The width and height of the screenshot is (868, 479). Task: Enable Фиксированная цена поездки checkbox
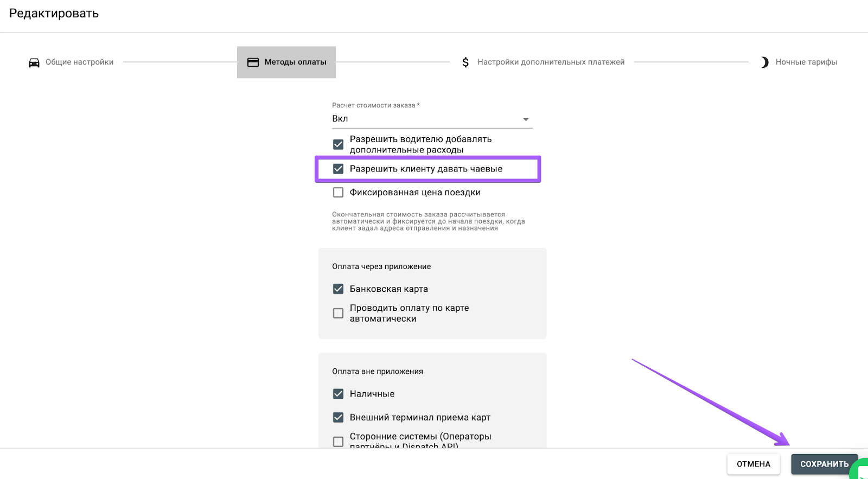point(338,193)
